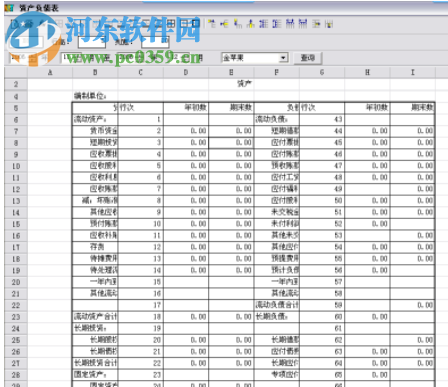This screenshot has width=448, height=387.
Task: Click the line number 18 cell in column C
Action: [x=140, y=317]
